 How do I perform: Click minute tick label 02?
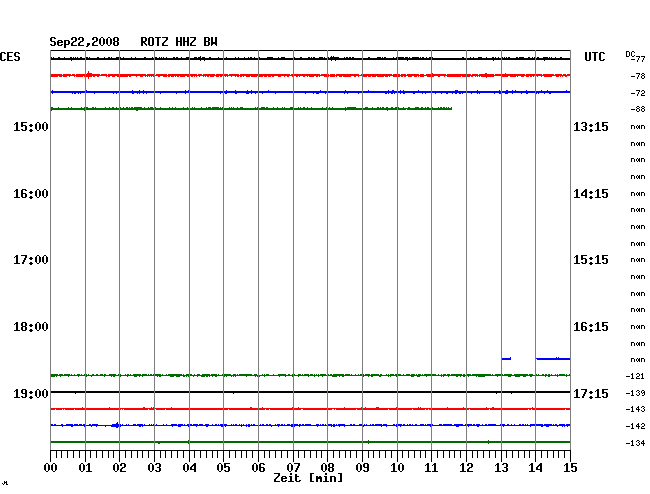[x=119, y=468]
